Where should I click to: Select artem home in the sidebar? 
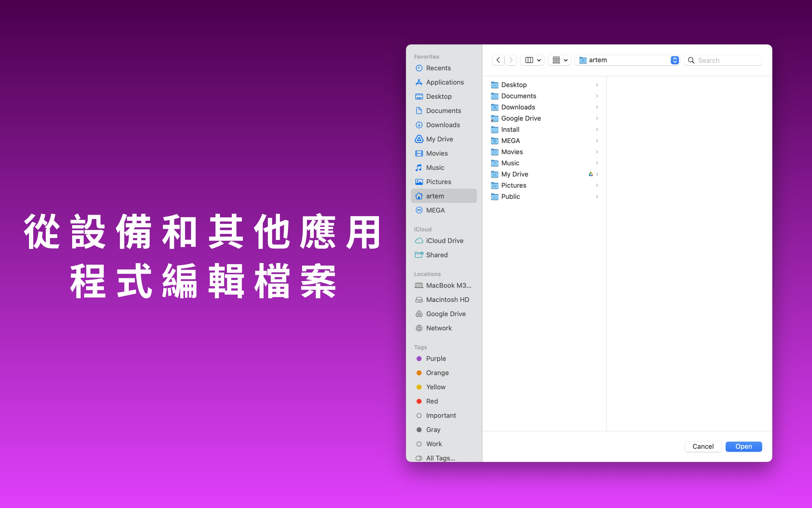[443, 196]
